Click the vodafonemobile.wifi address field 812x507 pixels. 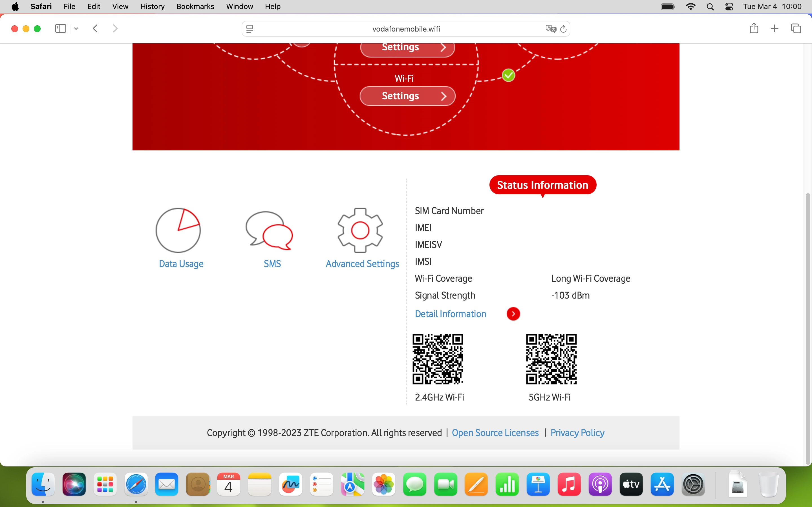point(406,29)
